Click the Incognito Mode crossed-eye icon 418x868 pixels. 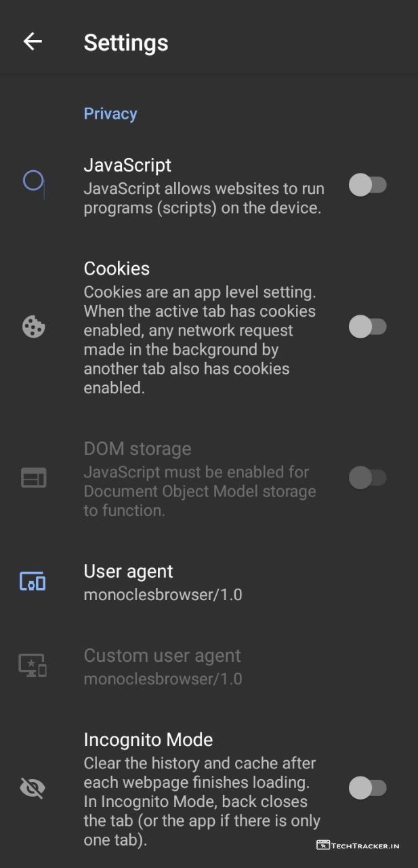[33, 788]
